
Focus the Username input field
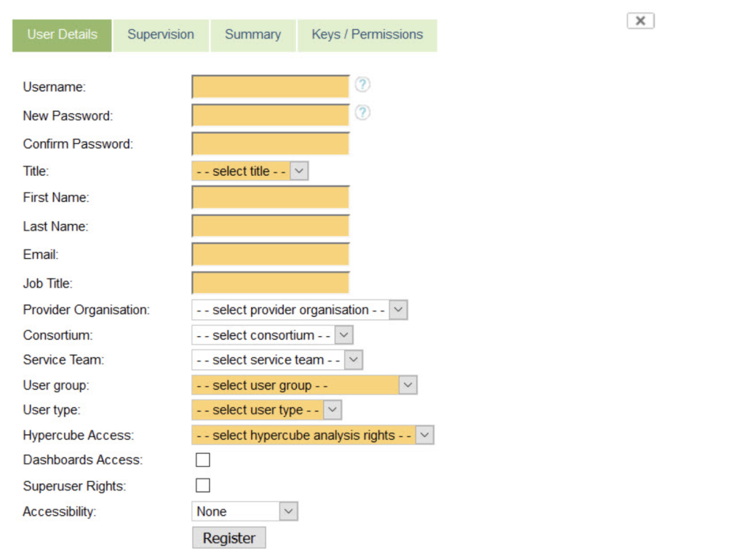(271, 87)
